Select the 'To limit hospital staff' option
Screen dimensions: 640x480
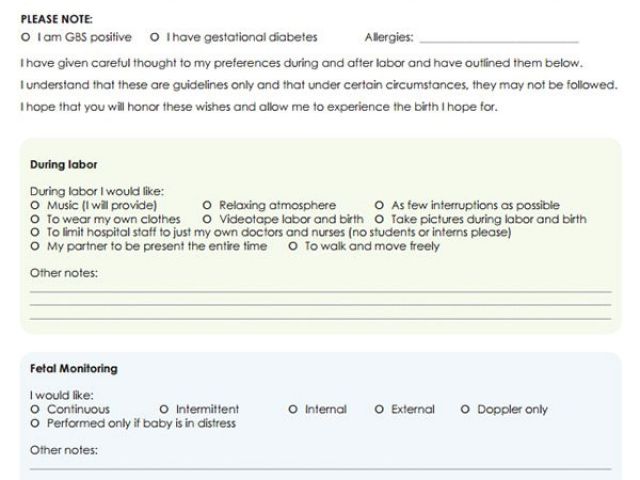[36, 232]
